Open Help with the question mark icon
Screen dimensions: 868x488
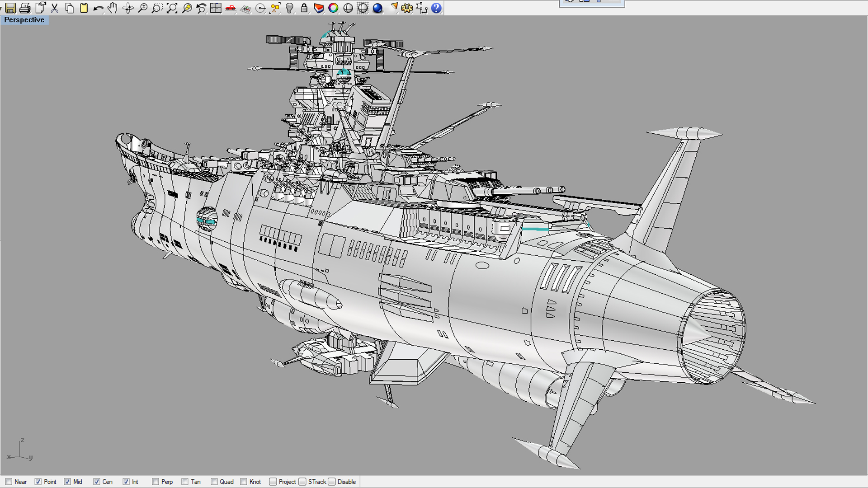point(436,8)
